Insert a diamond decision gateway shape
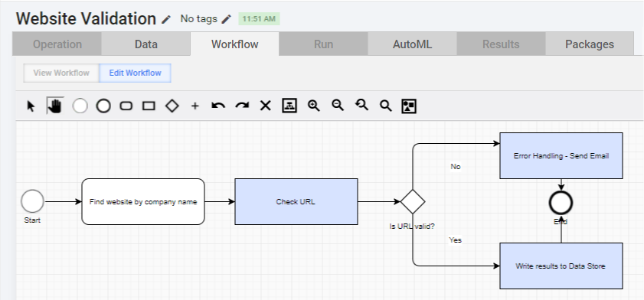 172,106
